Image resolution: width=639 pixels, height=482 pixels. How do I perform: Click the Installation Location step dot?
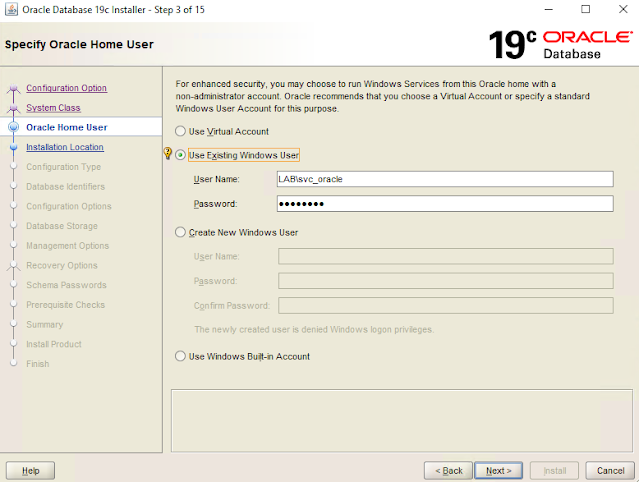pyautogui.click(x=13, y=147)
